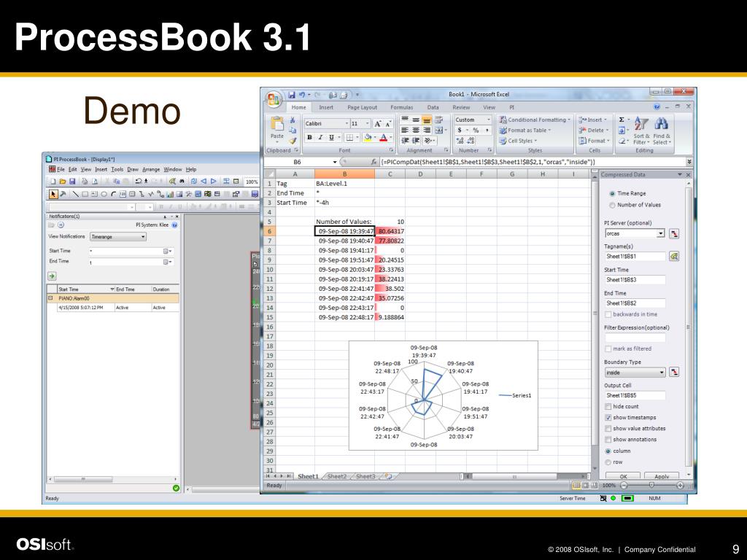
Task: Click the Merge and Center icon in Alignment
Action: [438, 130]
